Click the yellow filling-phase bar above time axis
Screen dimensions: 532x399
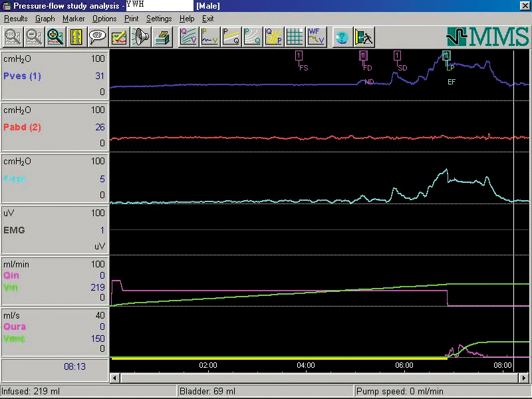tap(279, 358)
